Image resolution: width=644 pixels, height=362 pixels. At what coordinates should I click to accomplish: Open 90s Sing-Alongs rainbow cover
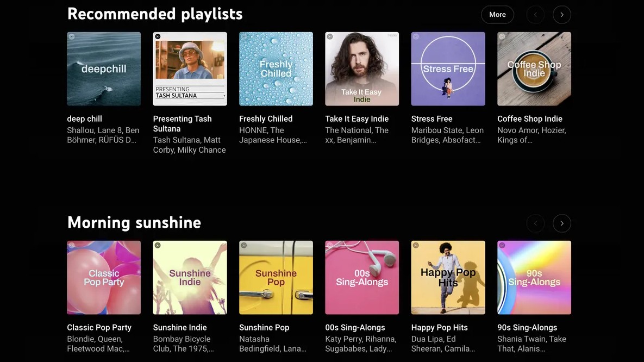click(x=534, y=278)
